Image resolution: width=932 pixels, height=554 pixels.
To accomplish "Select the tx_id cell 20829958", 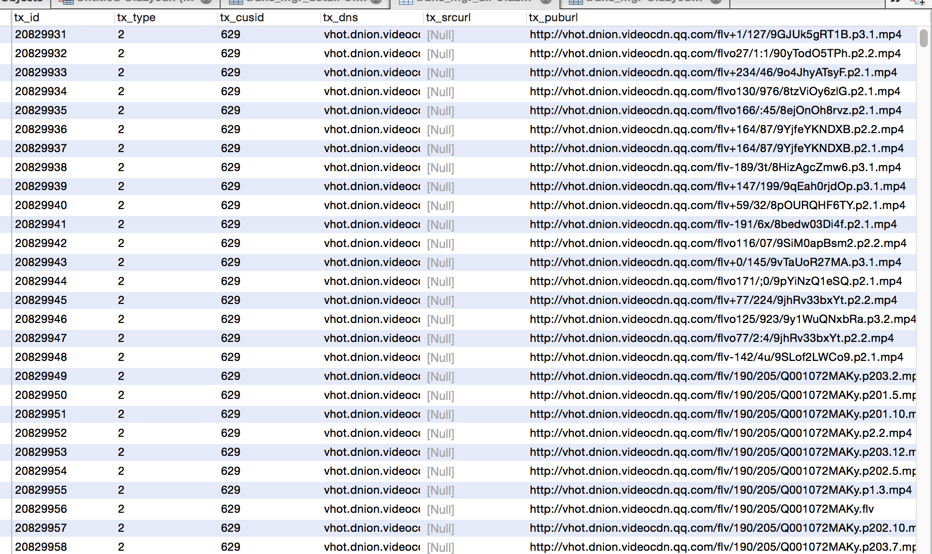I will [40, 547].
